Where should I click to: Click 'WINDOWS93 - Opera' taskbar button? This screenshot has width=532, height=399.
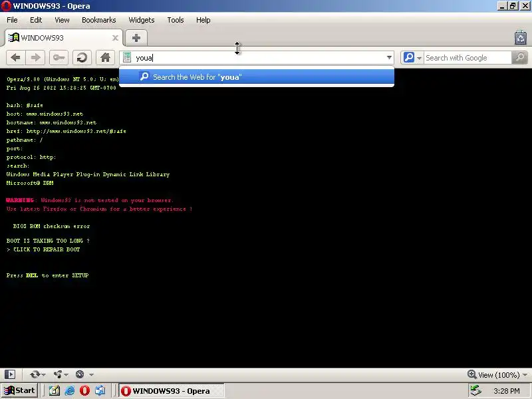(x=172, y=391)
